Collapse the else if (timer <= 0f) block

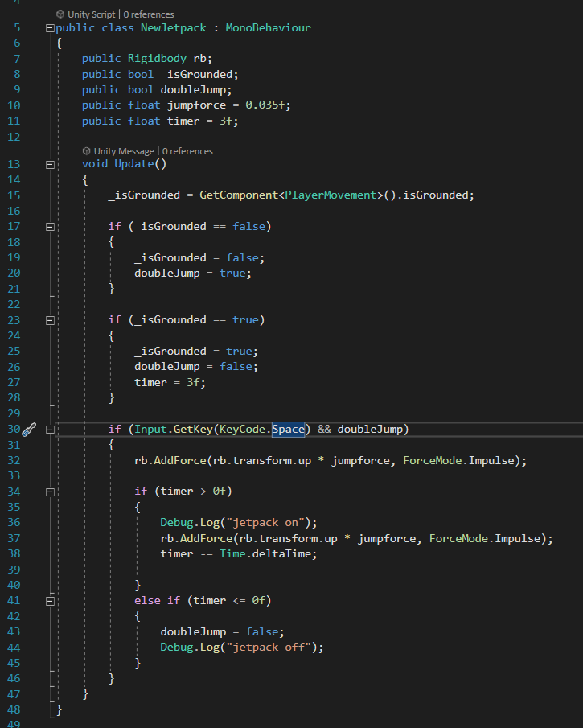click(50, 601)
